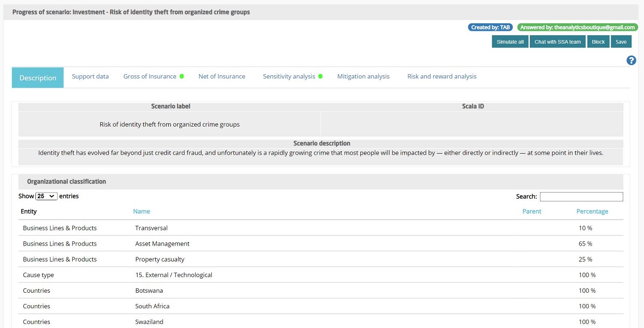Open the Net of Insurance tab

pos(222,76)
